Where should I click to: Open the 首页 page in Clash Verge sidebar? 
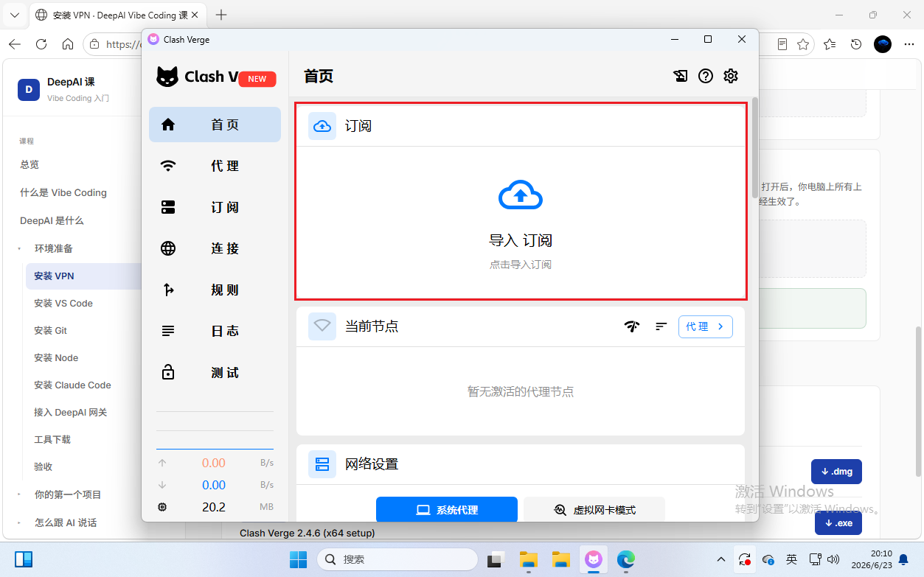click(x=215, y=125)
